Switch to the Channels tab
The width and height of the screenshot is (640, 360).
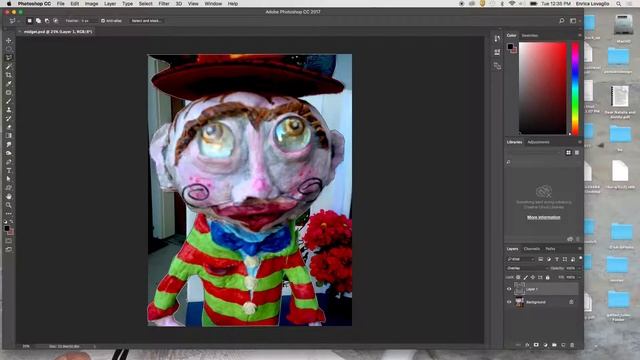point(532,249)
